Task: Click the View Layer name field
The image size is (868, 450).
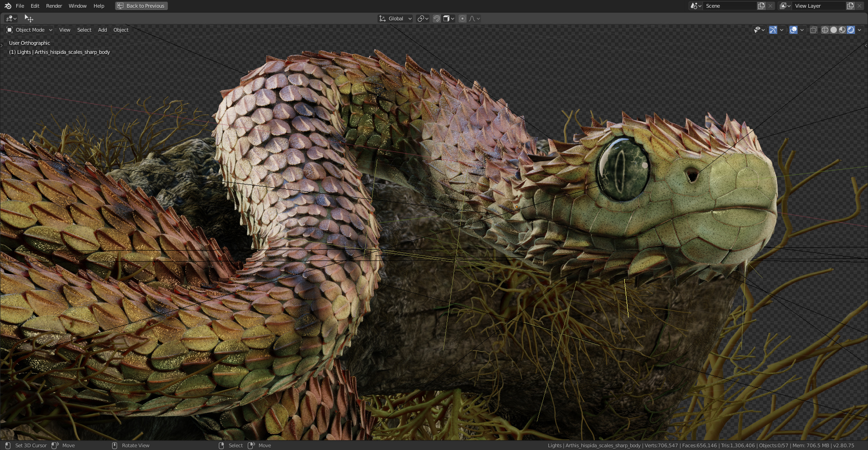Action: click(x=819, y=6)
